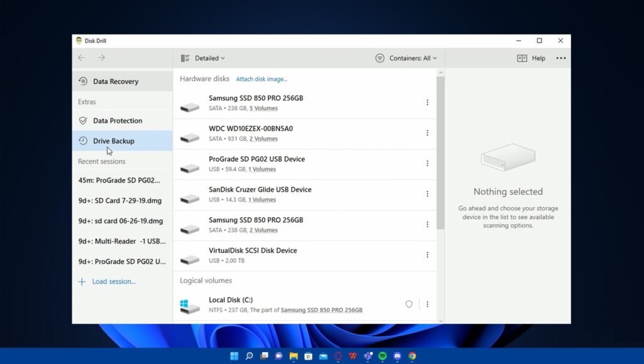Screen dimensions: 644x364
Task: Open the kebab menu for WDC WD10EZEX
Action: point(427,133)
